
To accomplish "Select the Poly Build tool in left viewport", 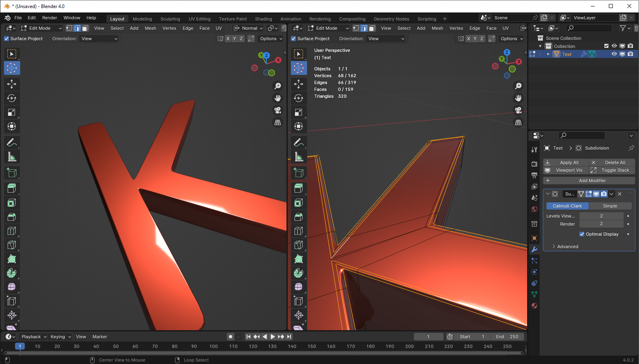I will coord(12,259).
